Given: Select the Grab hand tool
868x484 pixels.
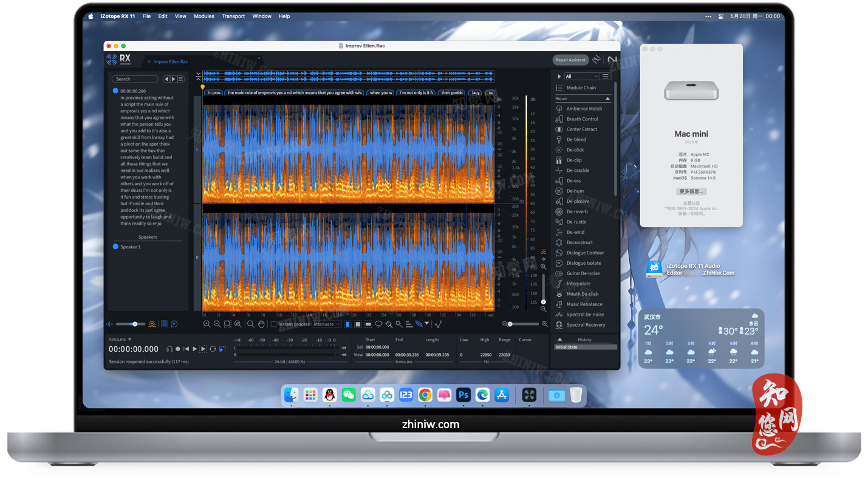Looking at the screenshot, I should tap(261, 324).
